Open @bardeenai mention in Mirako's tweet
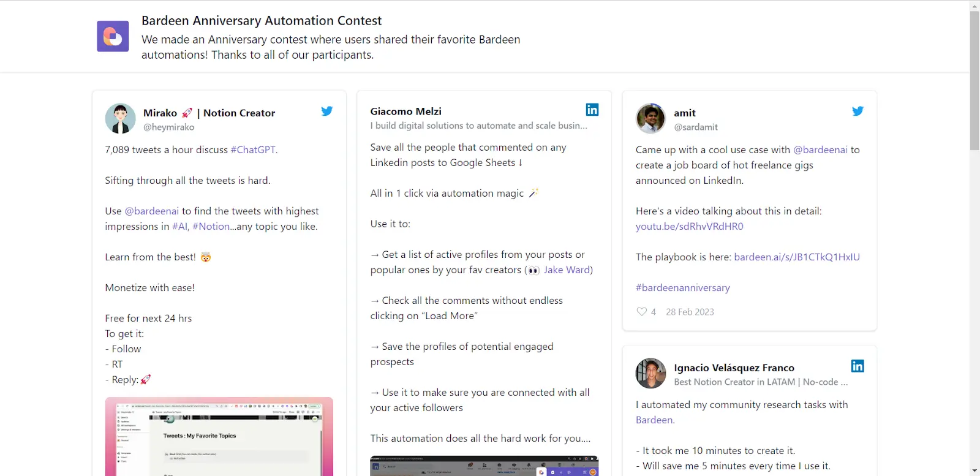This screenshot has height=476, width=980. click(152, 211)
